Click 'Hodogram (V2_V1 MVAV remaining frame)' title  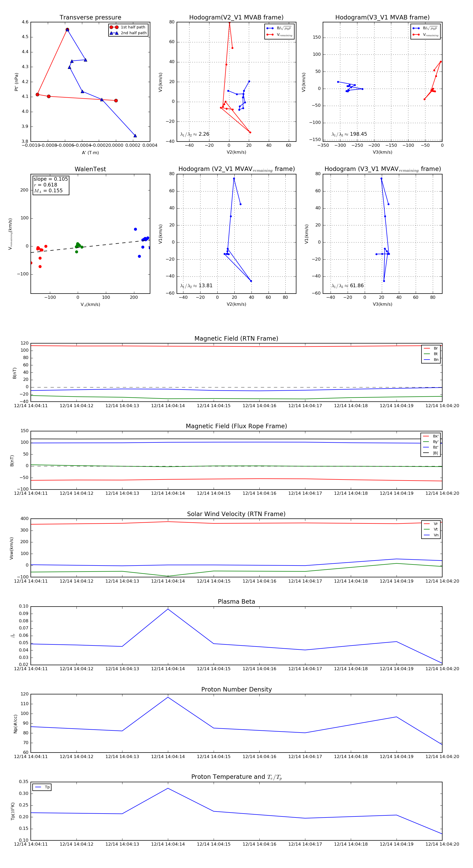coord(236,169)
